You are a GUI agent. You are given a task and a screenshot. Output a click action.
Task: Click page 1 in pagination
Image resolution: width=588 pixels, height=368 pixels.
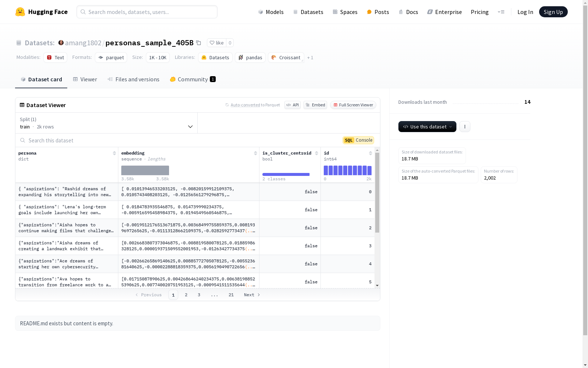click(x=173, y=295)
